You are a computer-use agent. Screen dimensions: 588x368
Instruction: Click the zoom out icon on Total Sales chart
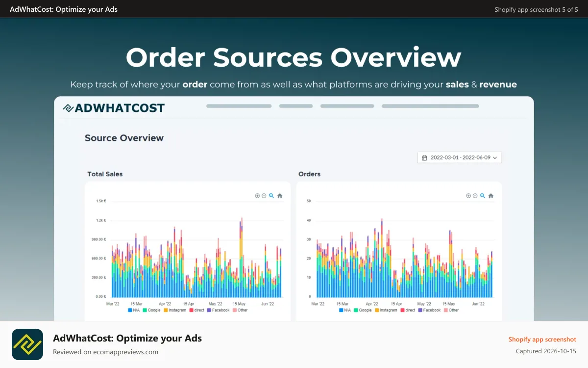[264, 196]
